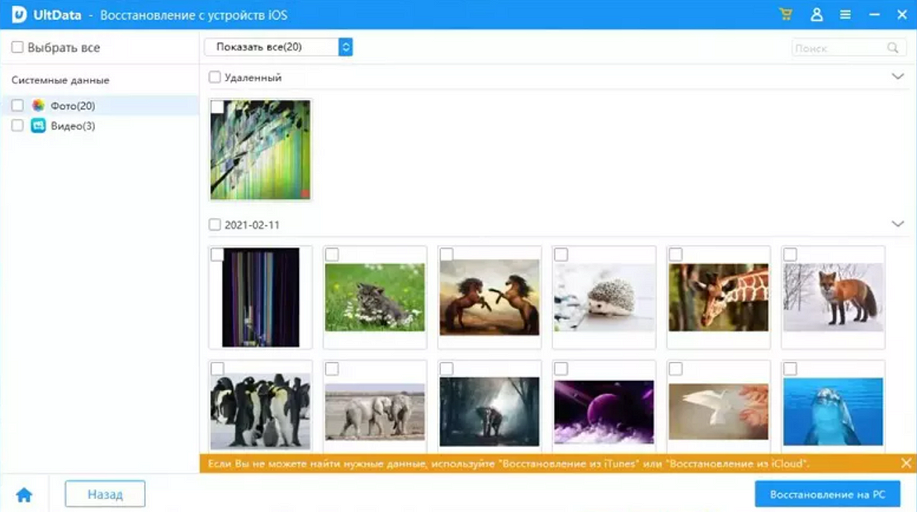Open the user account icon
917x512 pixels.
(817, 15)
